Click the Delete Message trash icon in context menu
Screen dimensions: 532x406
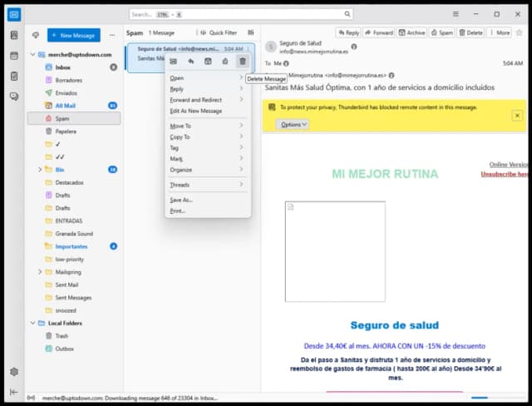coord(242,62)
